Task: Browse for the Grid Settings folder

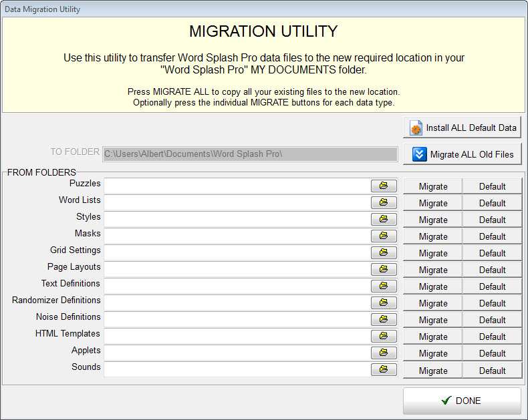Action: [x=384, y=252]
